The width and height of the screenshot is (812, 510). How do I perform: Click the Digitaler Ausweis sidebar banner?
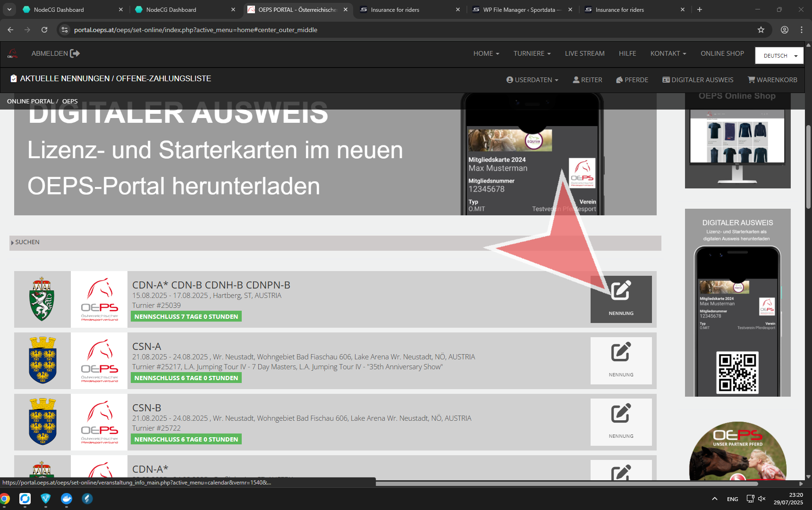coord(737,303)
